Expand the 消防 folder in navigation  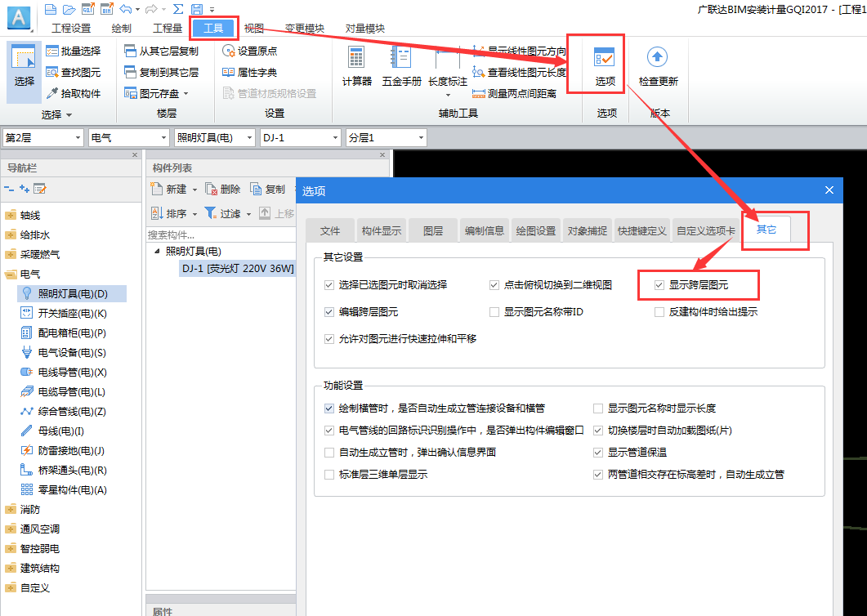[x=10, y=509]
